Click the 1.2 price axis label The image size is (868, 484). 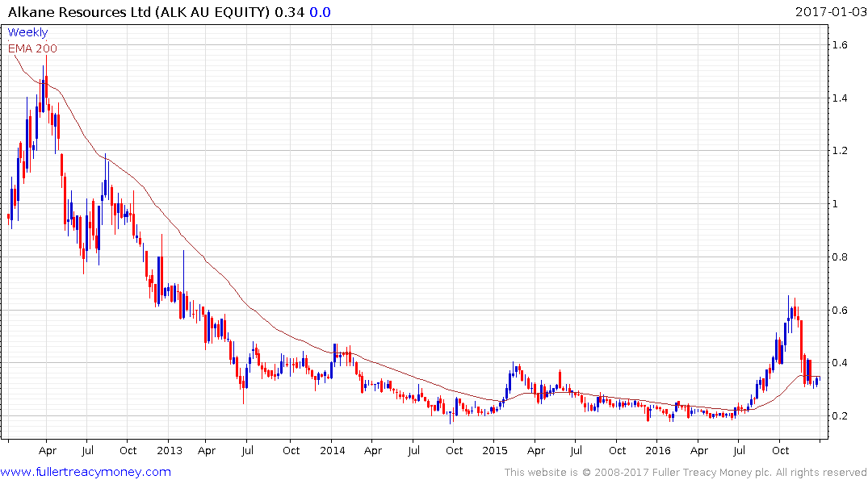(x=840, y=151)
